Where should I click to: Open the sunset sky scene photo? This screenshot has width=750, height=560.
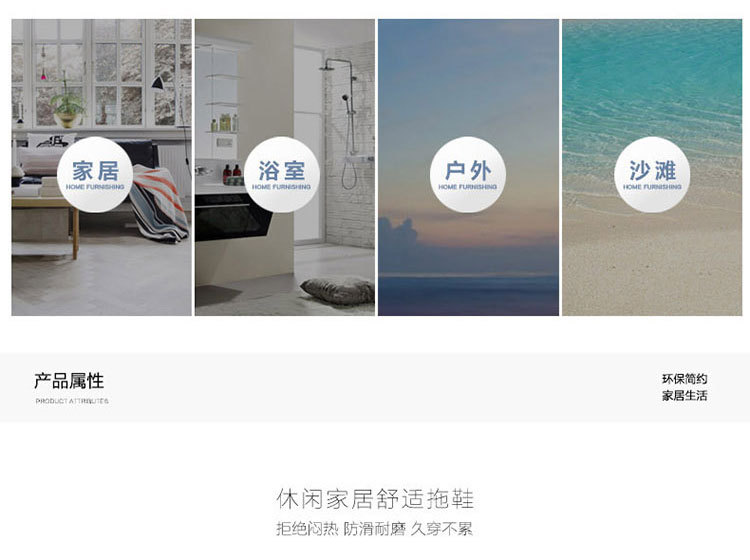(x=468, y=167)
